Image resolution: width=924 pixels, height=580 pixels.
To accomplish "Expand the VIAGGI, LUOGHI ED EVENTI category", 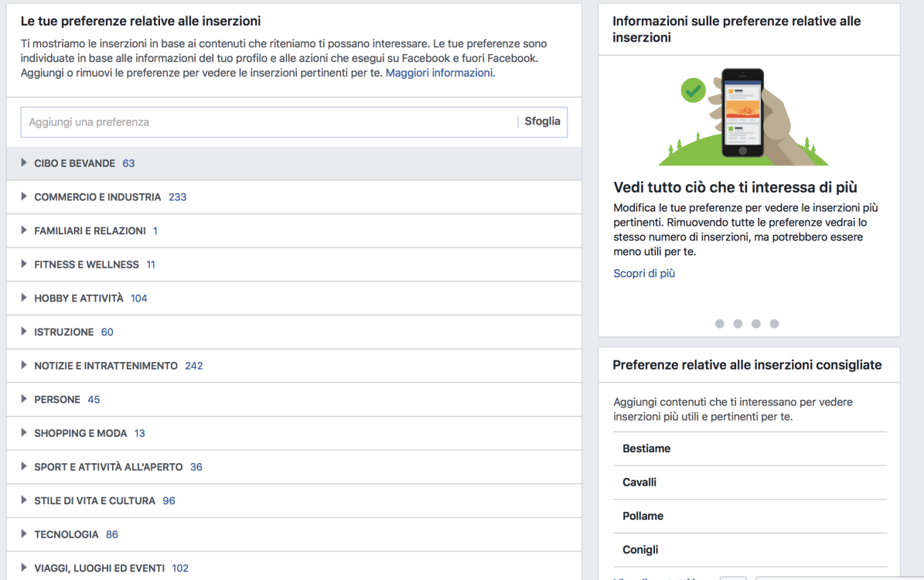I will pos(101,567).
